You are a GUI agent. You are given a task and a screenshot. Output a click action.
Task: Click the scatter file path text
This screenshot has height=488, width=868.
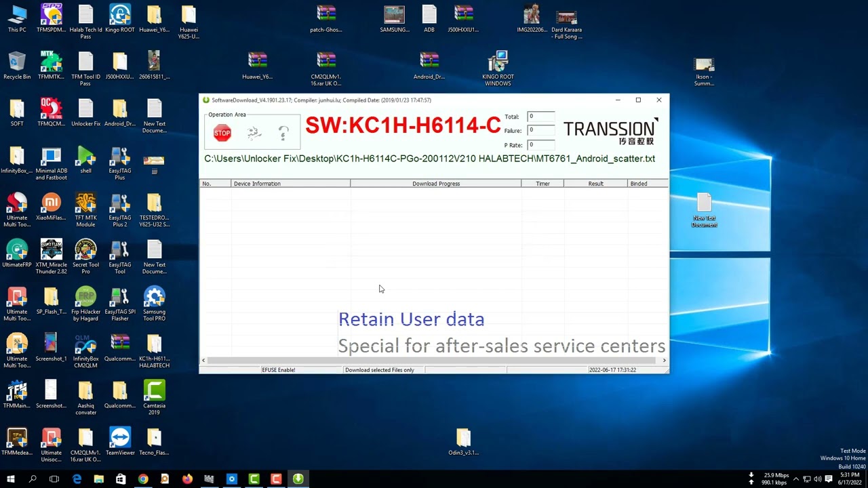coord(430,159)
